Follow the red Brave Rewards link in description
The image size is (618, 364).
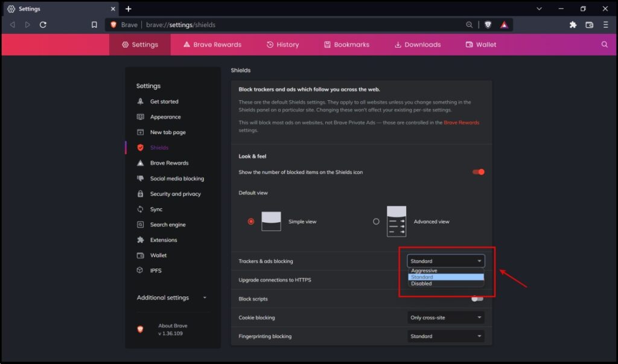click(462, 123)
